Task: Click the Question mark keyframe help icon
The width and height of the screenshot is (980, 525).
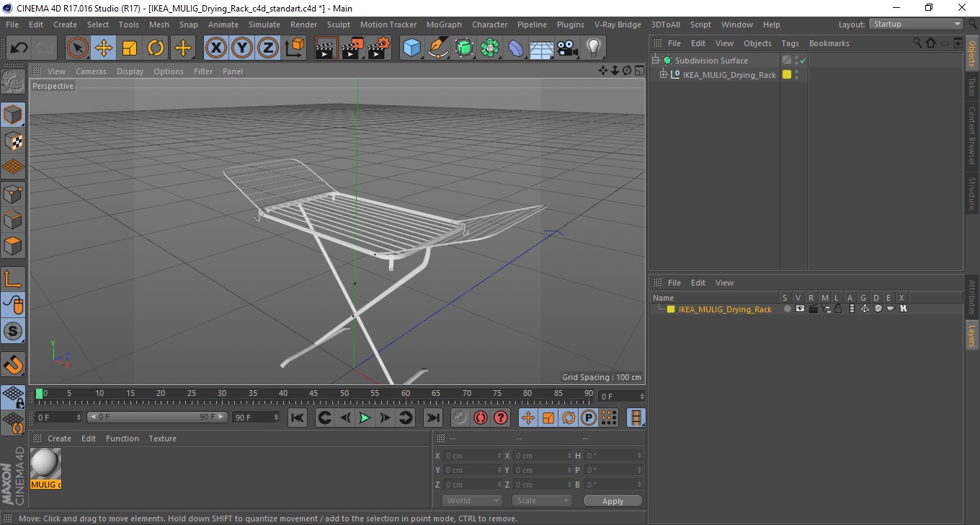Action: 501,418
